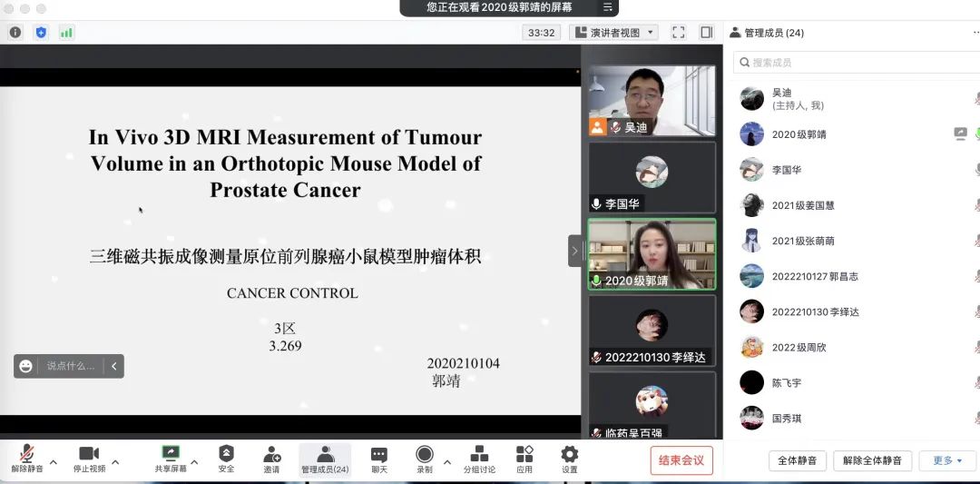Image resolution: width=980 pixels, height=484 pixels.
Task: Open the Breakout Rooms icon
Action: tap(479, 459)
